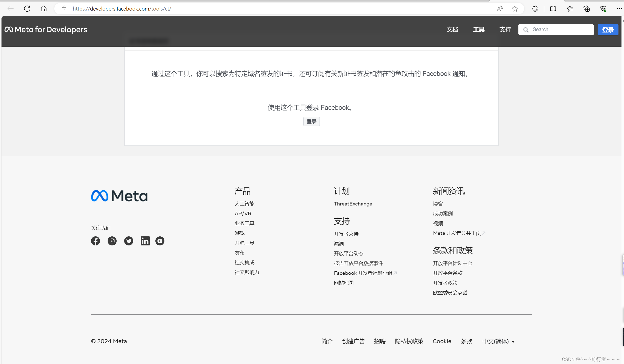Open the 社交影响力 link

click(x=247, y=272)
